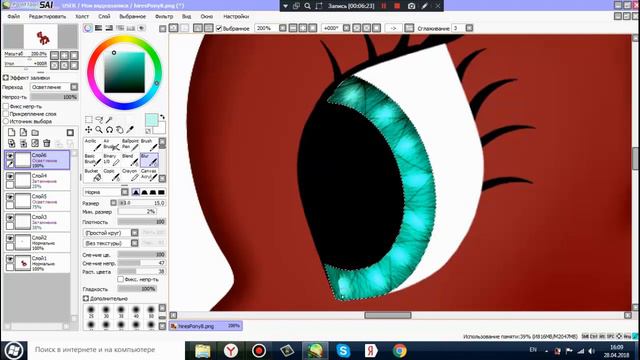Select the layer named Слой3
The image size is (640, 360).
click(x=37, y=221)
